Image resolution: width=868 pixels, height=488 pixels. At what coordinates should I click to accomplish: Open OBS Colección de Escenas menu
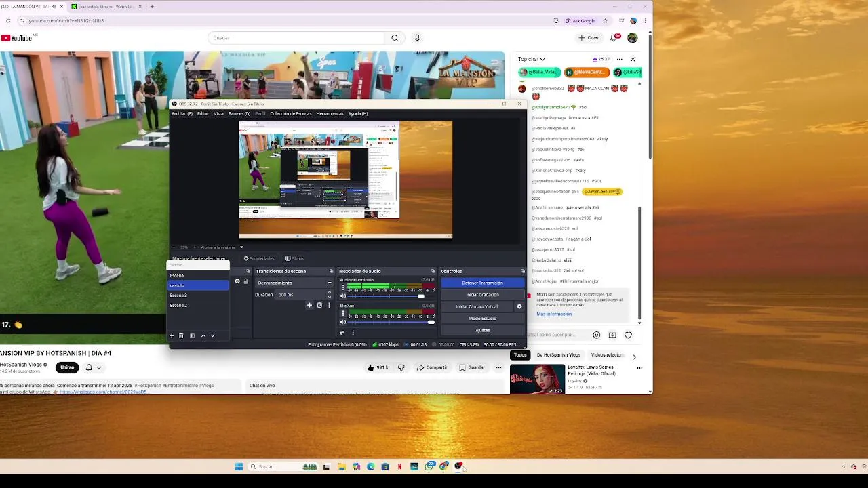tap(291, 113)
